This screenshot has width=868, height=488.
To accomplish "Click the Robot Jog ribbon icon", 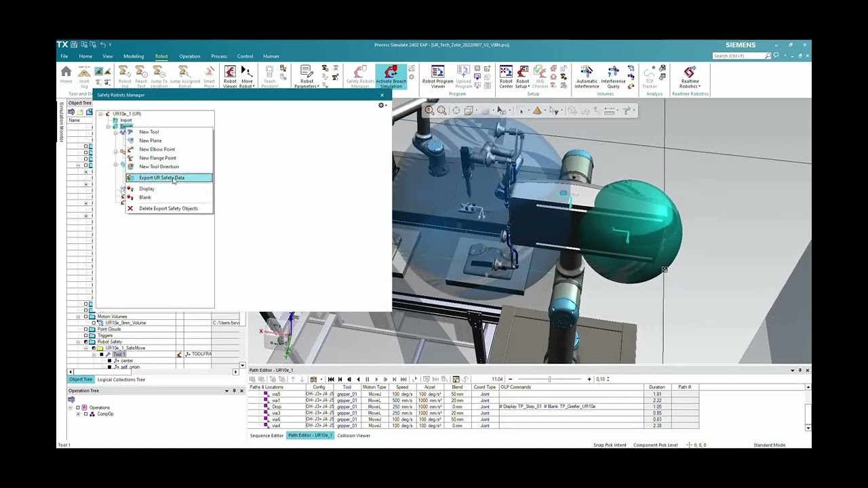I will [125, 77].
